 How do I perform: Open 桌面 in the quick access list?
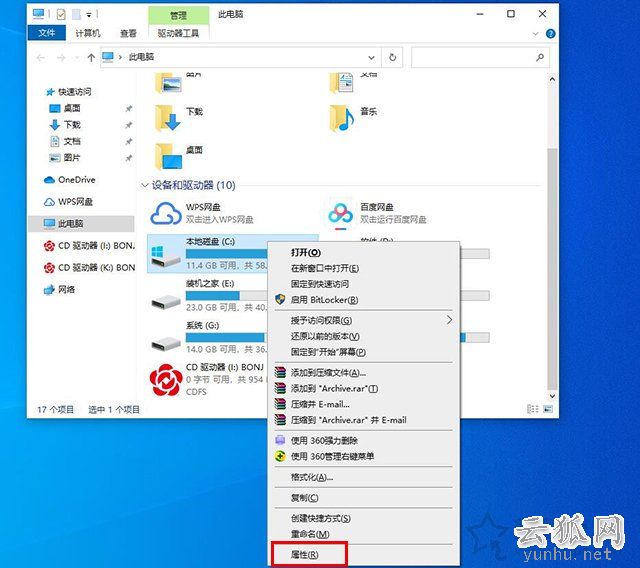(65, 108)
